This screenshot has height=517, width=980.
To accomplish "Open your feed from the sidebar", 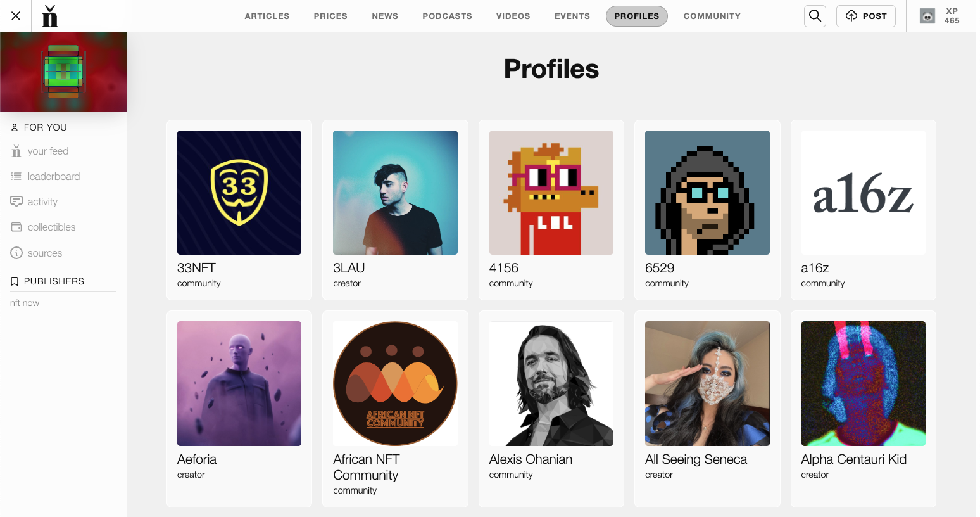I will pyautogui.click(x=47, y=151).
